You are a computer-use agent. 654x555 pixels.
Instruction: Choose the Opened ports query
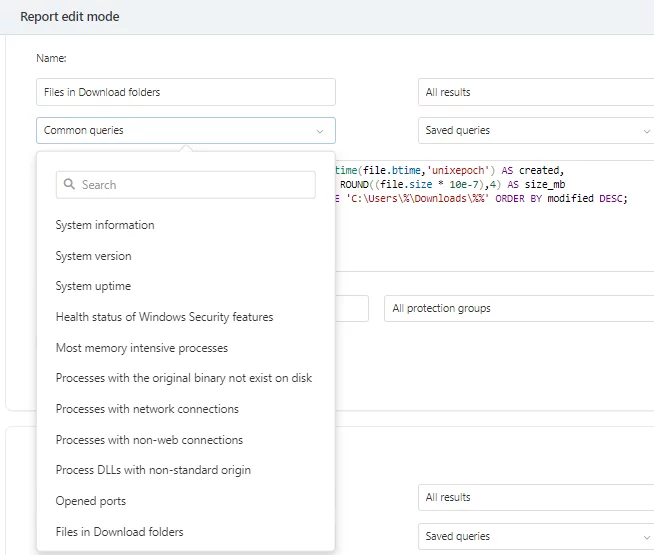[91, 501]
